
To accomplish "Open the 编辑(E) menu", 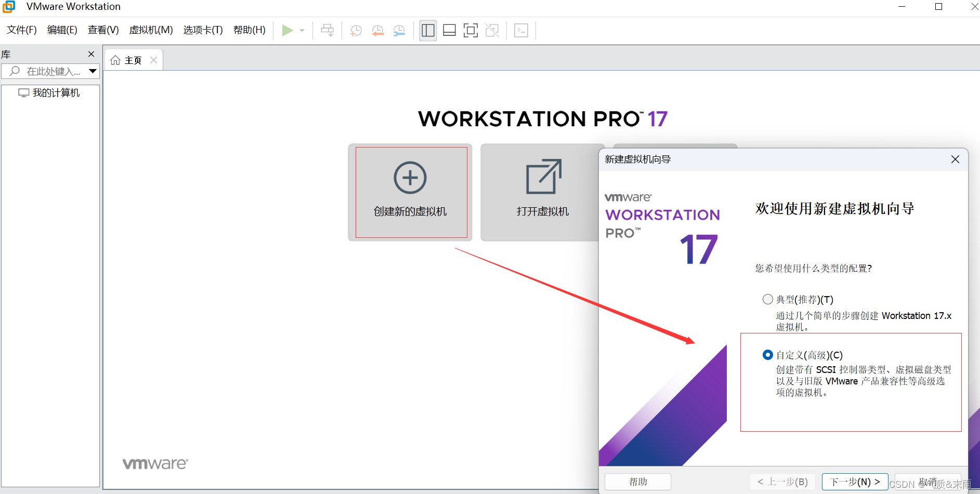I will 62,30.
